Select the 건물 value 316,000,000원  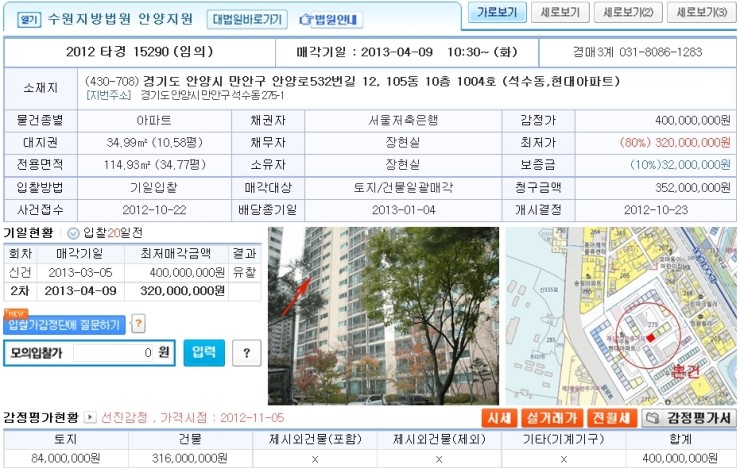coord(190,458)
